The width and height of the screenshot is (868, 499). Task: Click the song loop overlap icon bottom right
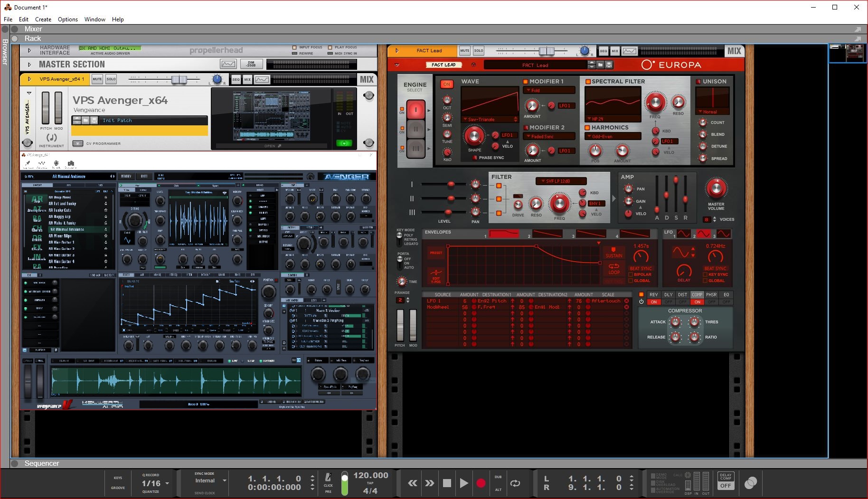[751, 483]
